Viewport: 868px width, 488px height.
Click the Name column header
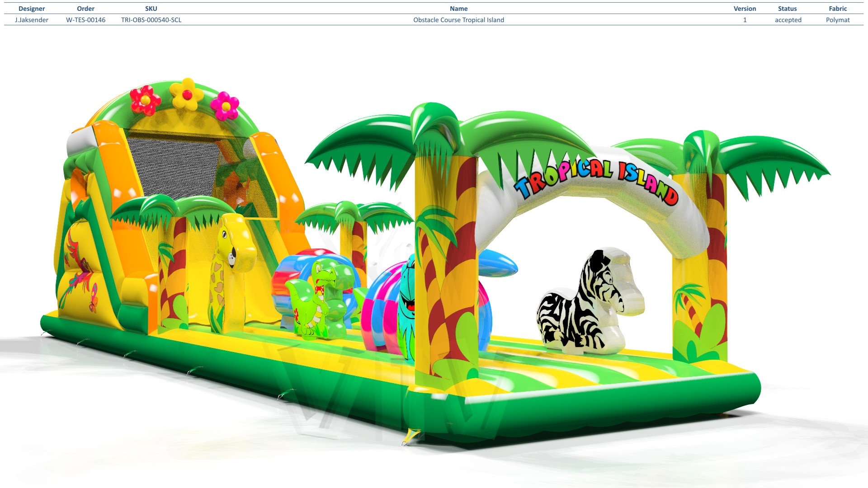(458, 9)
